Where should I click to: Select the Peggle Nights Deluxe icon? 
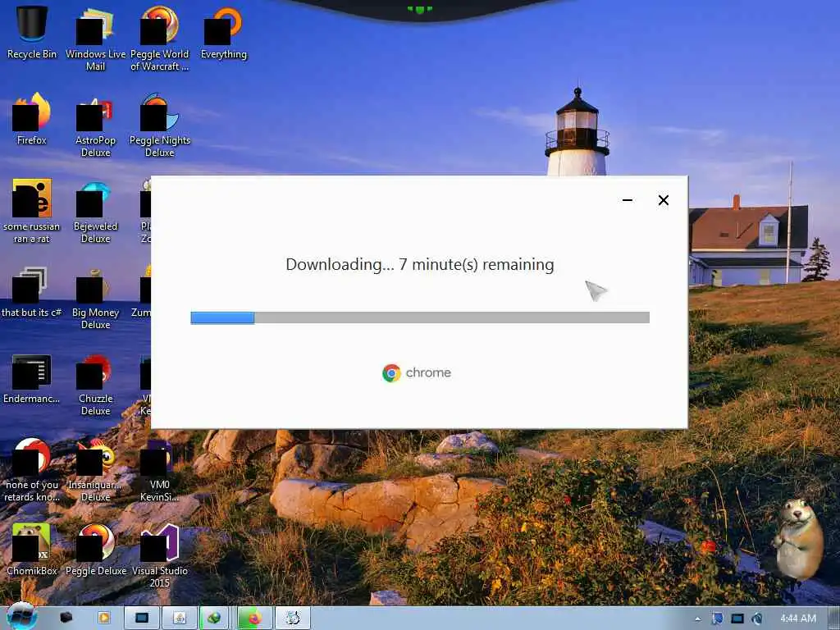click(x=160, y=125)
